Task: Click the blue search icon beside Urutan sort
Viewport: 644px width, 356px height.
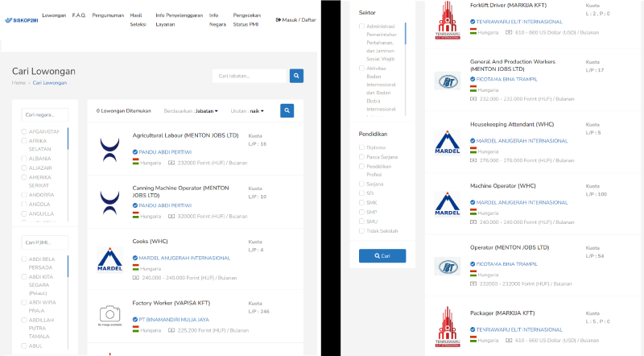Action: [x=287, y=110]
